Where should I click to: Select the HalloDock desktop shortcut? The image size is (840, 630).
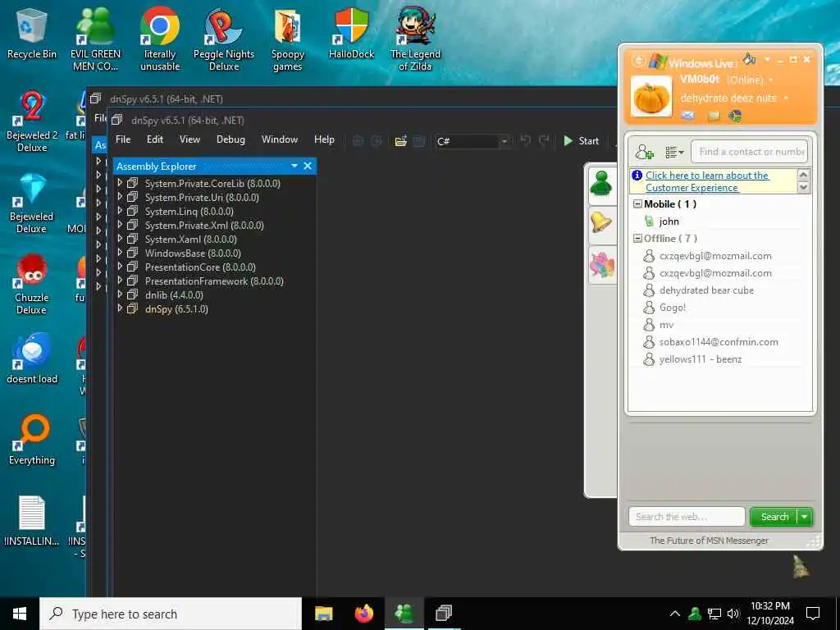click(351, 33)
